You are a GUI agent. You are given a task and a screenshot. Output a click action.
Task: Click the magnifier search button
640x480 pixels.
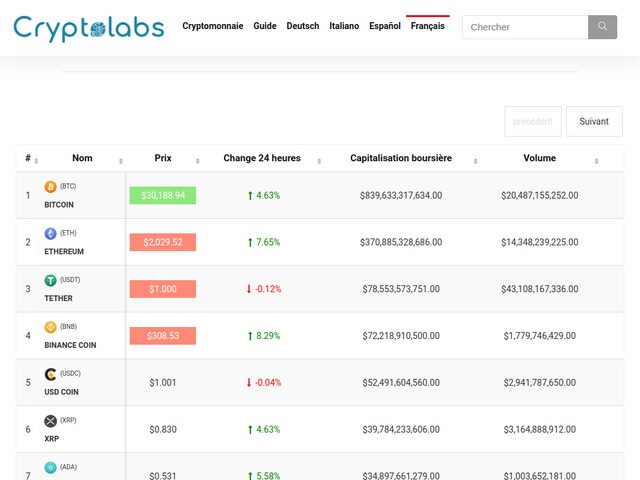pos(602,27)
